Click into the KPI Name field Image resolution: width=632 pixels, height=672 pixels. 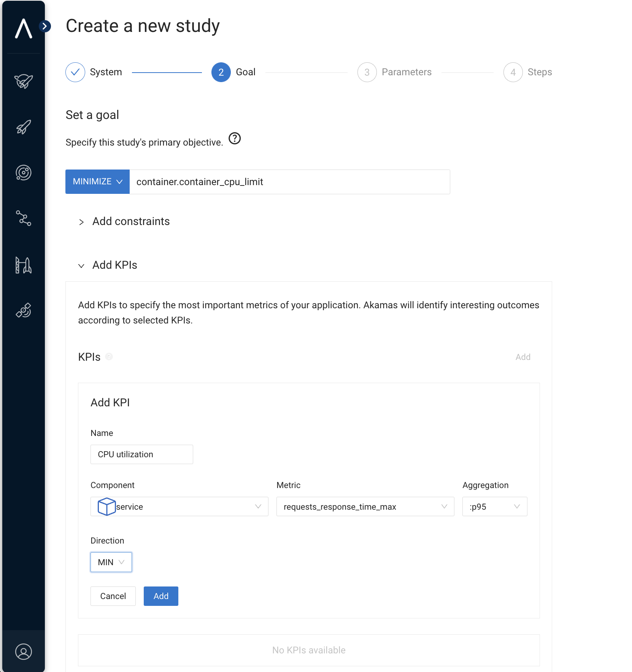141,454
